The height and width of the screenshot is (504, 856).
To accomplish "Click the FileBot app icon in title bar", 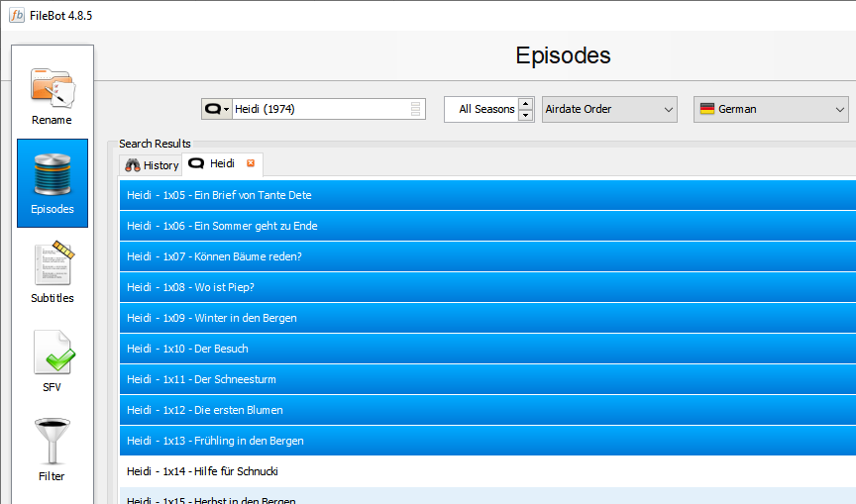I will click(17, 14).
